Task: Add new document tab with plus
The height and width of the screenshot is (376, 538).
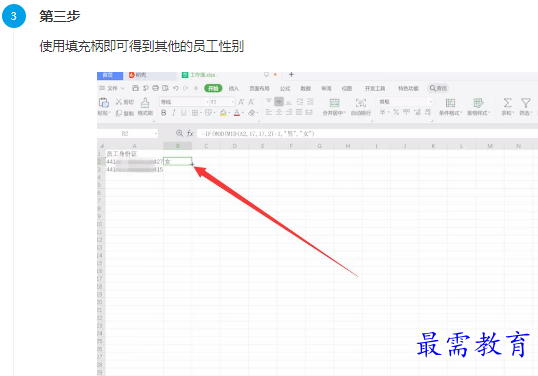Action: tap(291, 74)
